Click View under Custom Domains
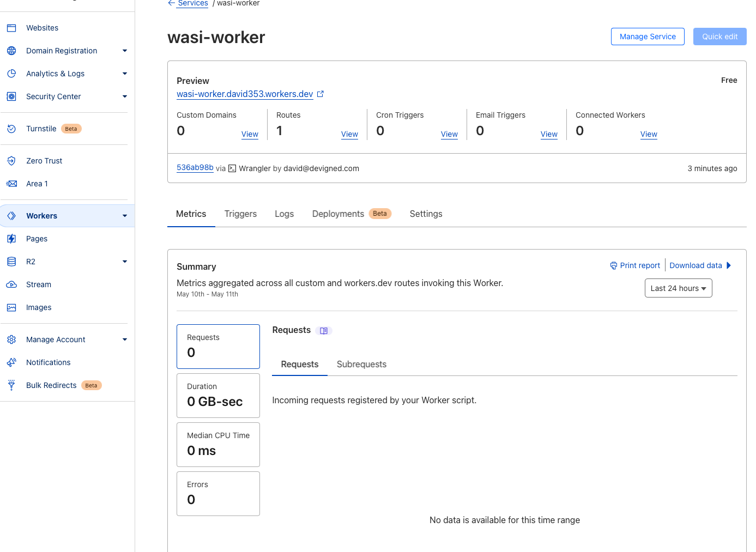The width and height of the screenshot is (756, 552). point(250,134)
